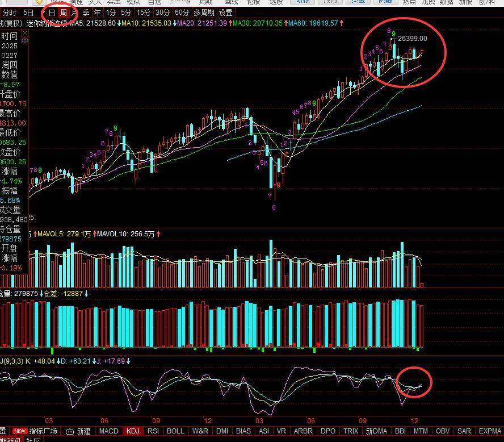
Task: Switch to 60分 chart period
Action: pos(182,13)
